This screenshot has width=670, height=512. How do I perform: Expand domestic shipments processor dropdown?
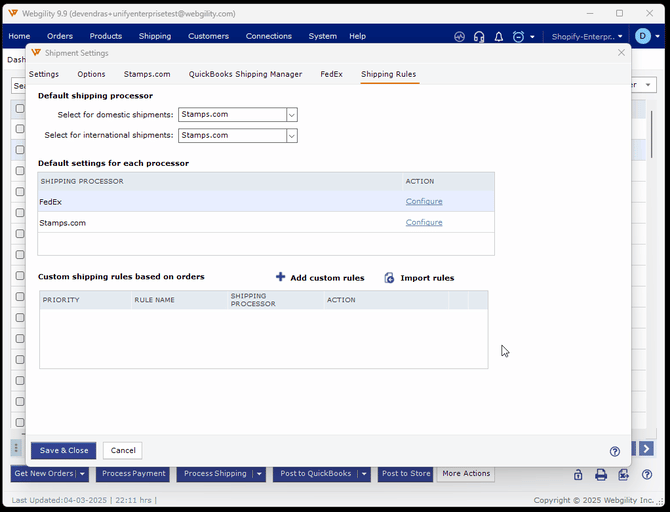[x=291, y=115]
